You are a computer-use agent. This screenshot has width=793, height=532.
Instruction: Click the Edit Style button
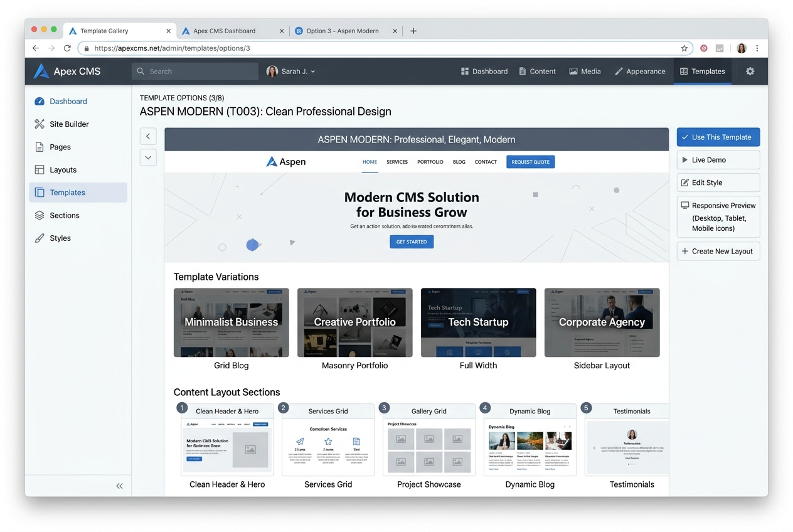[x=718, y=183]
